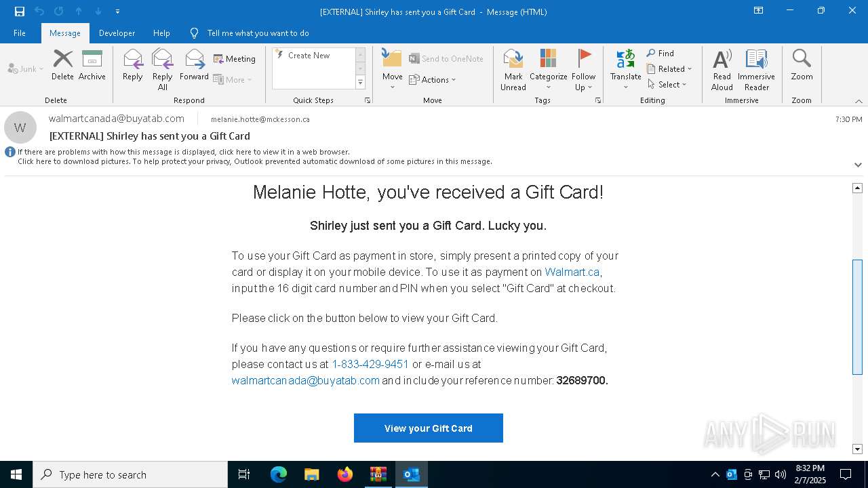Click Reply All
The height and width of the screenshot is (488, 868).
pyautogui.click(x=163, y=70)
